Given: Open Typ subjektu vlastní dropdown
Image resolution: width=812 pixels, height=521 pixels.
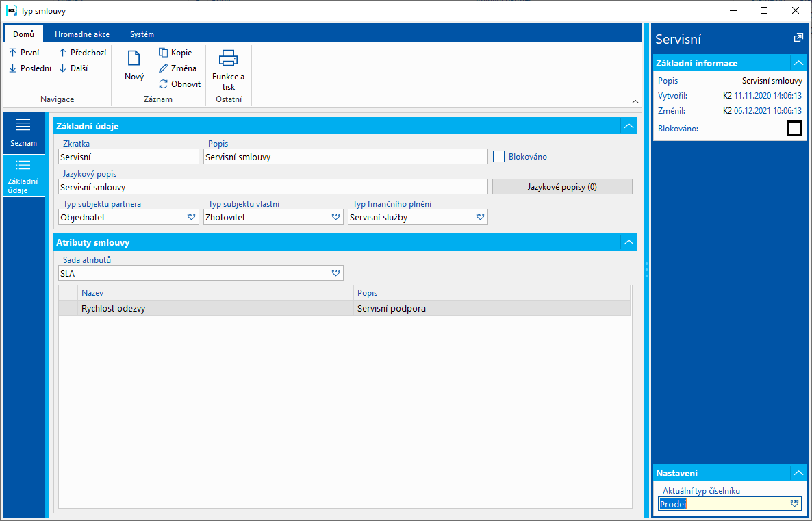Looking at the screenshot, I should [336, 217].
